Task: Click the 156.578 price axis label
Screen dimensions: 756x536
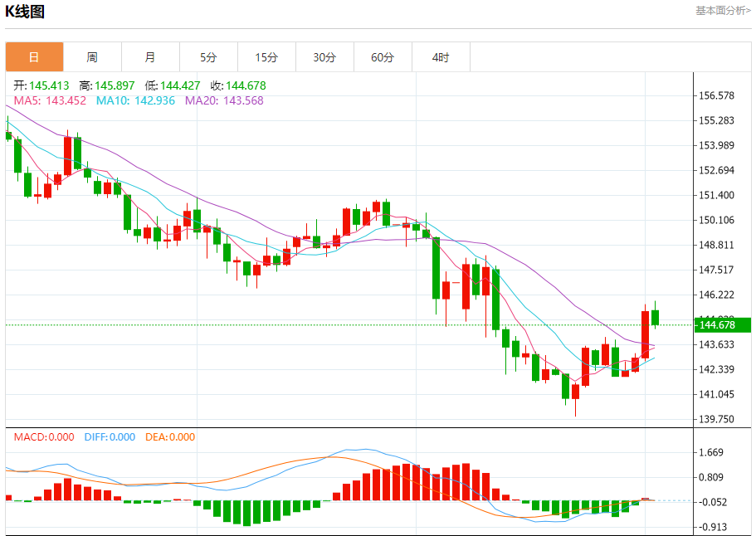Action: (x=716, y=95)
